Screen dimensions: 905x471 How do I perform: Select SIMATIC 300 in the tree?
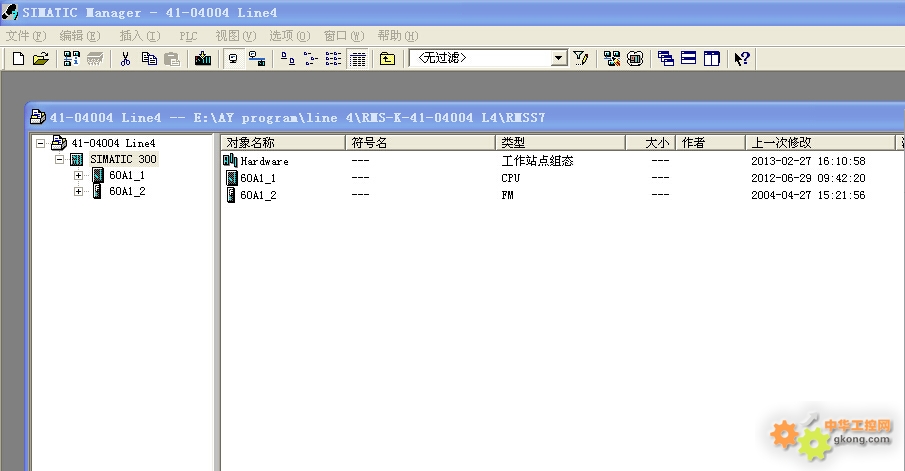tap(123, 159)
